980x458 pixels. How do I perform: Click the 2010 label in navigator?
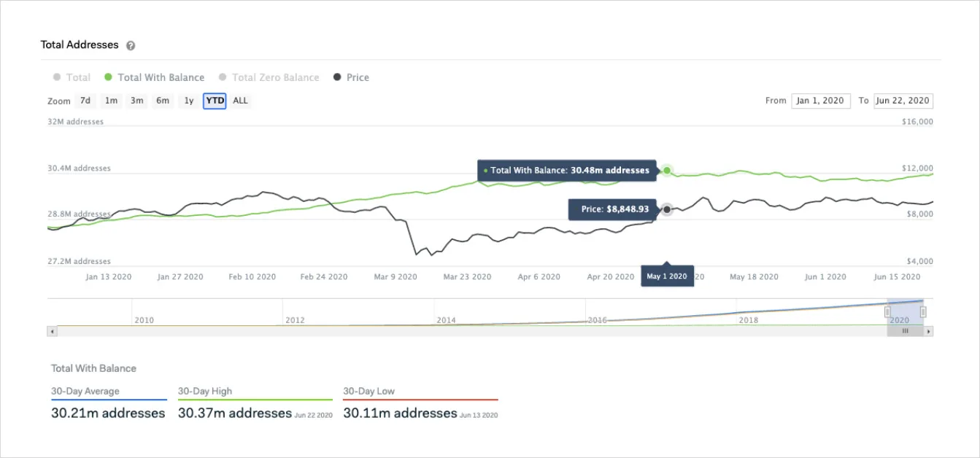tap(144, 320)
